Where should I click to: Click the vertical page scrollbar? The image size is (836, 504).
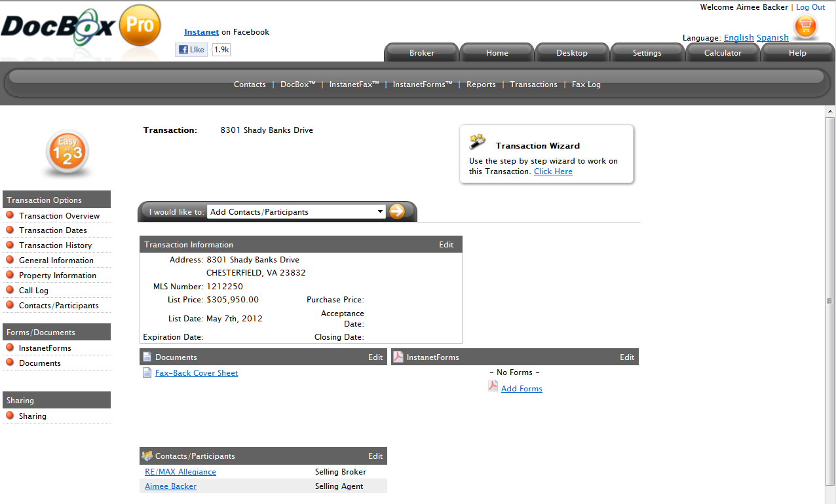click(x=829, y=301)
